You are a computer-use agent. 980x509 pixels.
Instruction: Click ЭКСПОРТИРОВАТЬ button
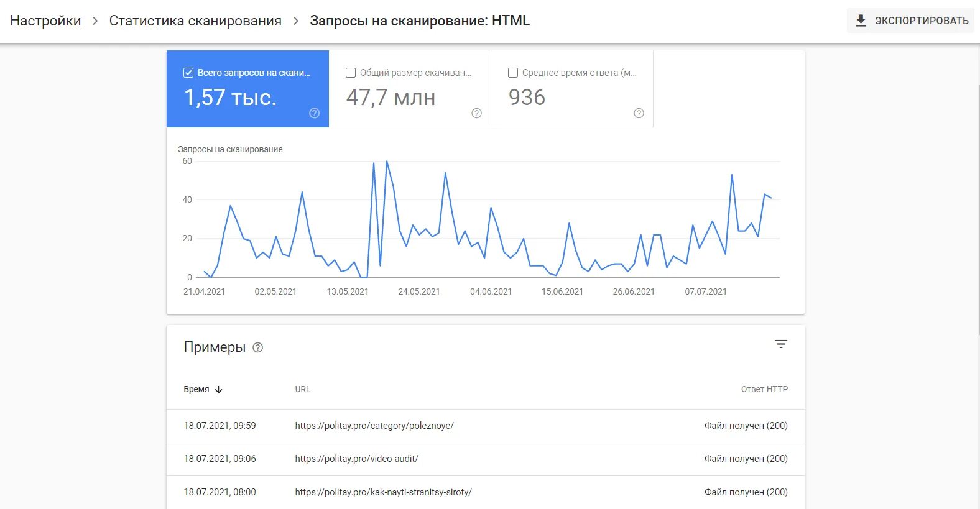(x=910, y=21)
